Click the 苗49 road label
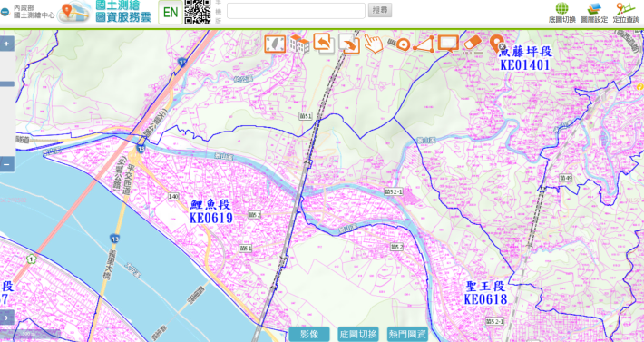Viewport: 644px width, 342px height. pos(566,178)
